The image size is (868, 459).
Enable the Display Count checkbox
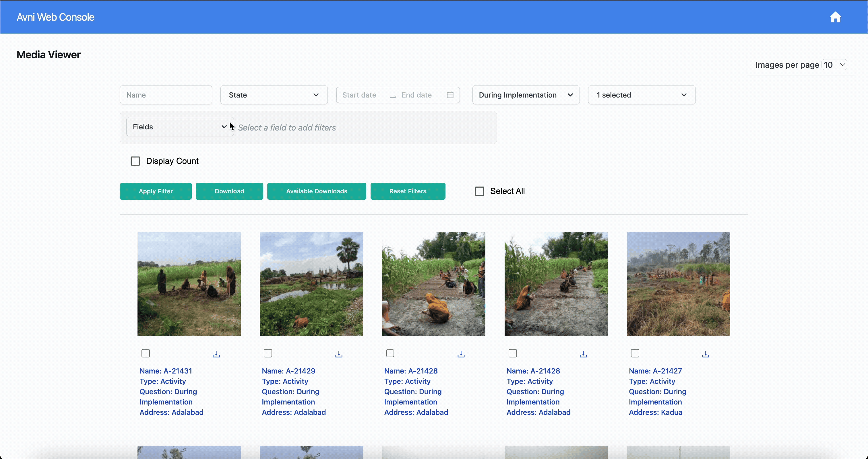click(135, 161)
